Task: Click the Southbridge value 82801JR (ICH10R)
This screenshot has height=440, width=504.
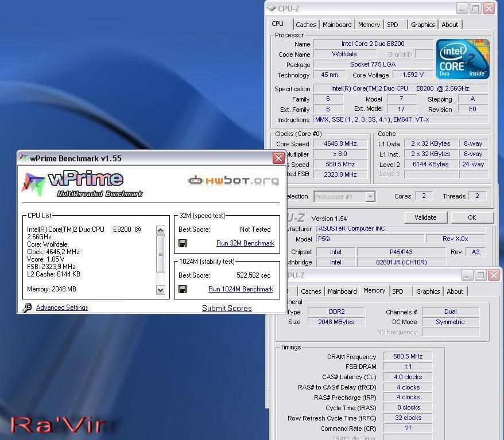Action: [401, 262]
